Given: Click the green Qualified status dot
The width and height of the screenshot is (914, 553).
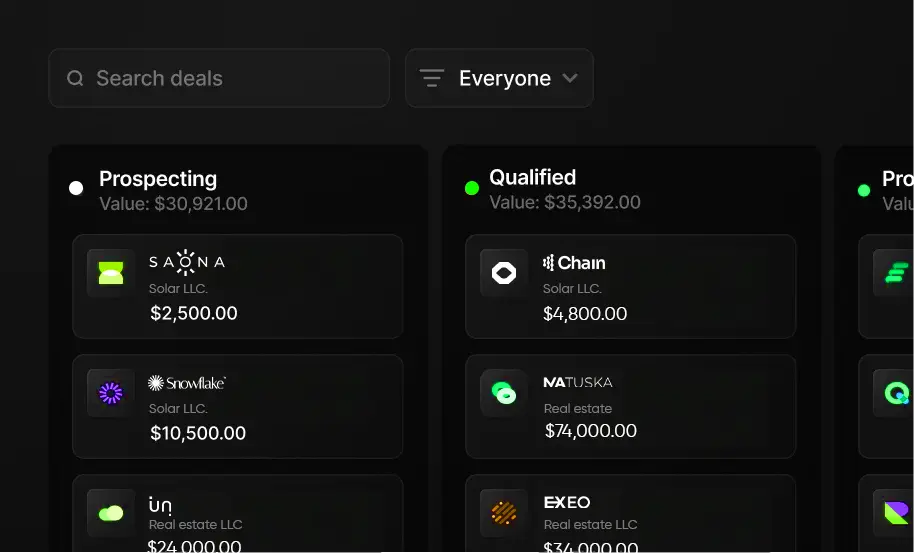Looking at the screenshot, I should (472, 188).
